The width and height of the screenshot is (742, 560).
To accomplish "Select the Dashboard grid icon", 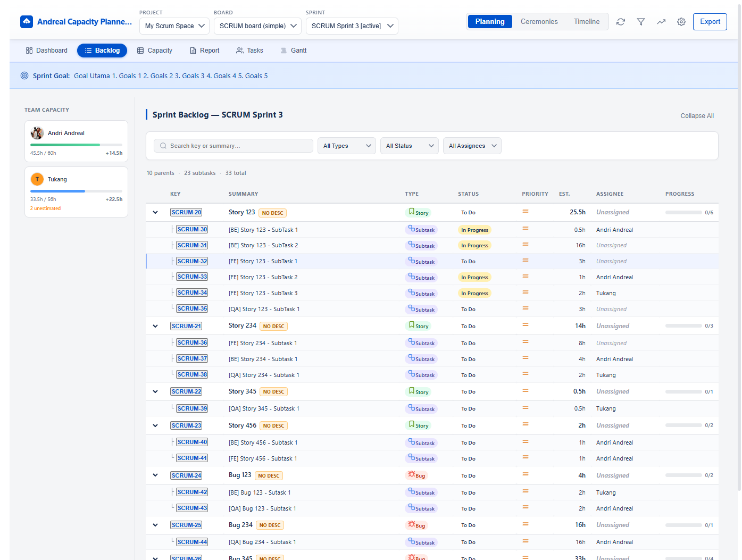I will tap(29, 50).
